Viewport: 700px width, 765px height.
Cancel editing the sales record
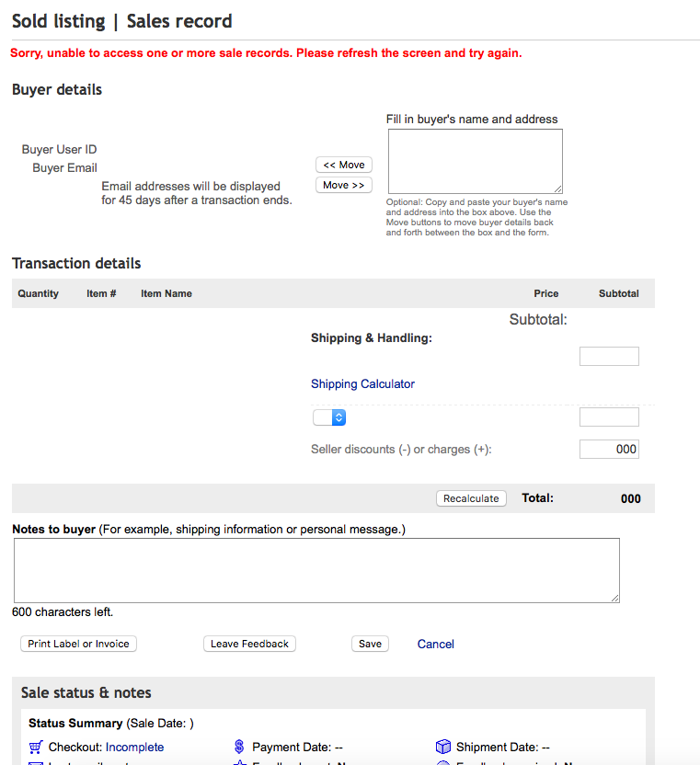click(436, 644)
